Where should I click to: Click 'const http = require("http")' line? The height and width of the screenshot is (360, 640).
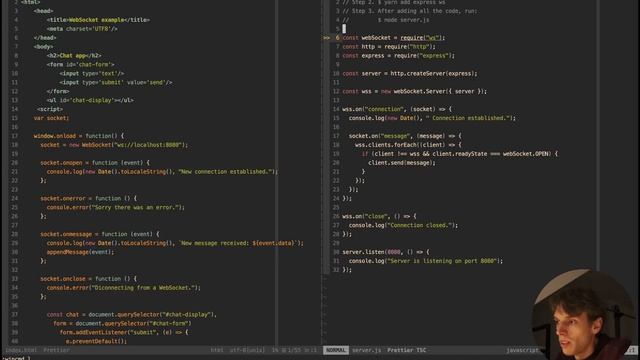(389, 47)
